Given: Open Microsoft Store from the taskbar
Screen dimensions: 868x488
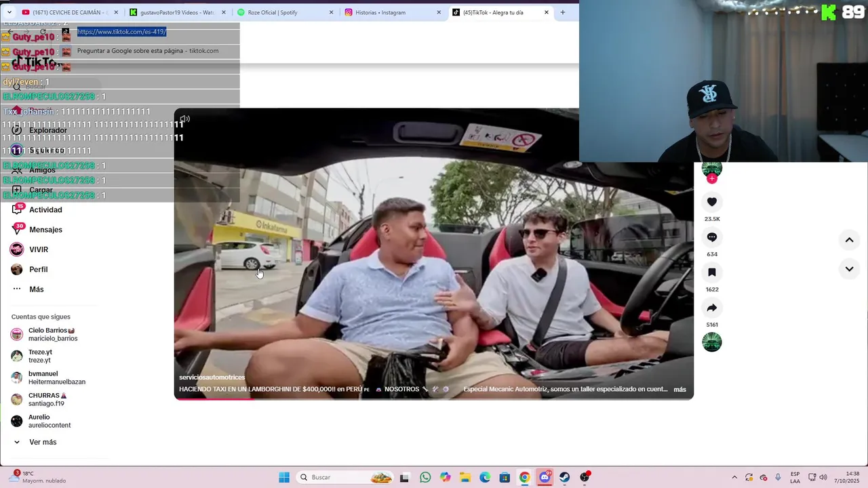Looking at the screenshot, I should coord(505,477).
